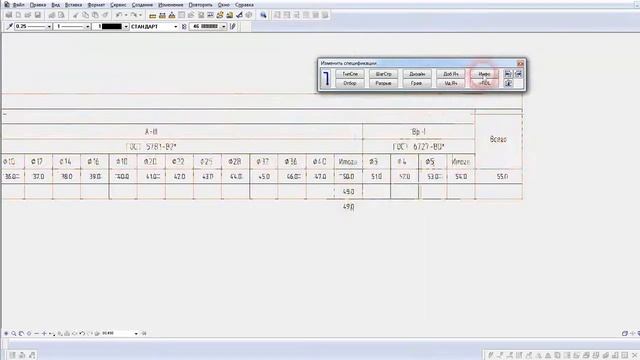This screenshot has height=360, width=640.
Task: Click the +FDL button below Инфо
Action: point(484,83)
